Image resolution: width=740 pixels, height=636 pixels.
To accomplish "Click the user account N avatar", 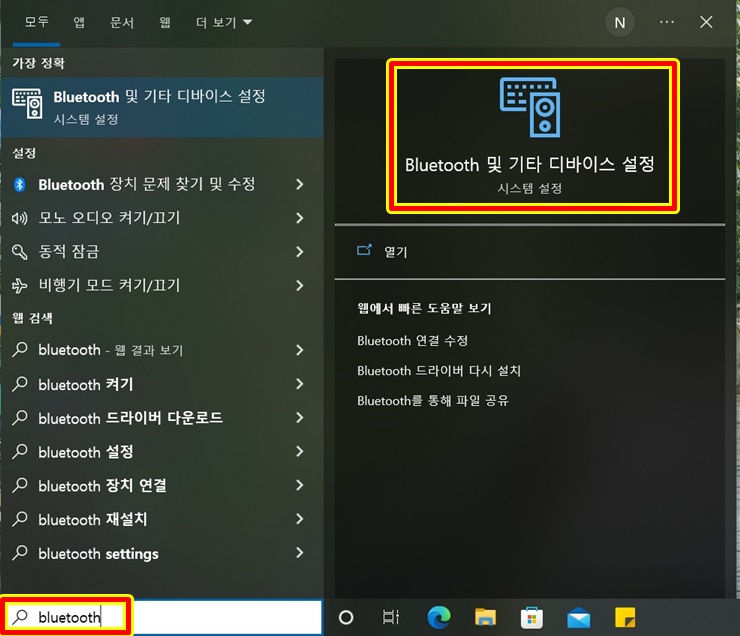I will [x=620, y=22].
